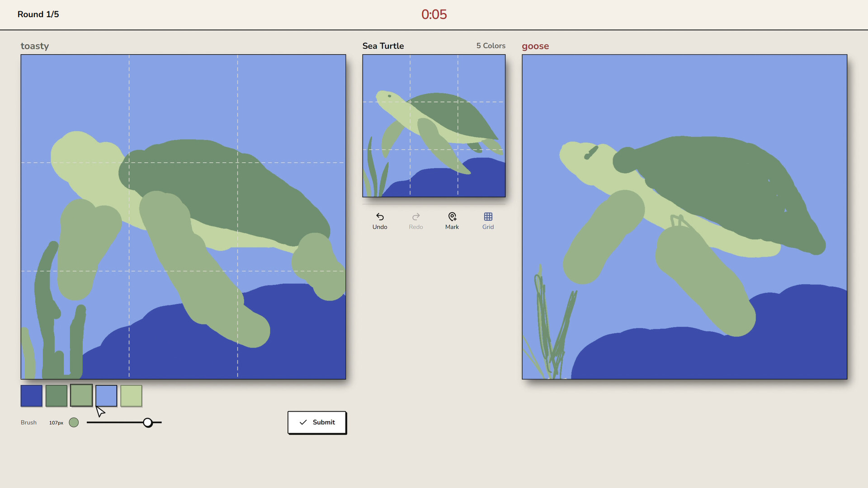Image resolution: width=868 pixels, height=488 pixels.
Task: Click the Redo arrow icon
Action: pos(416,216)
